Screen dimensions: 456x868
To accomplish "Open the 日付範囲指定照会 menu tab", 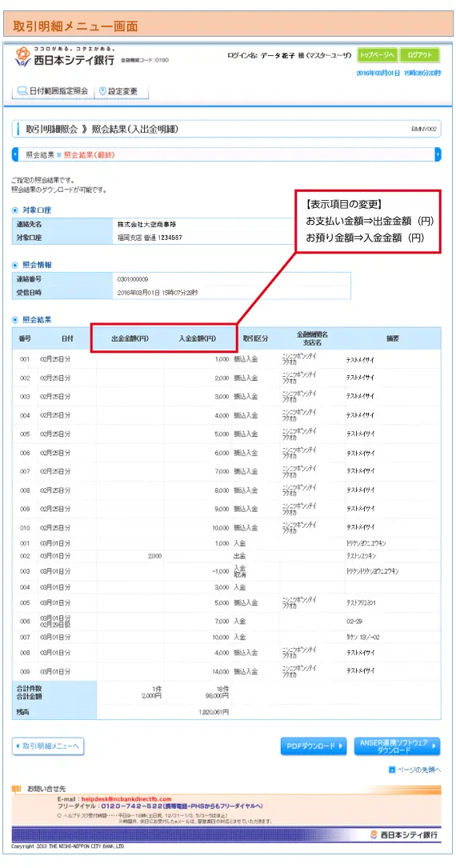I will pos(53,90).
